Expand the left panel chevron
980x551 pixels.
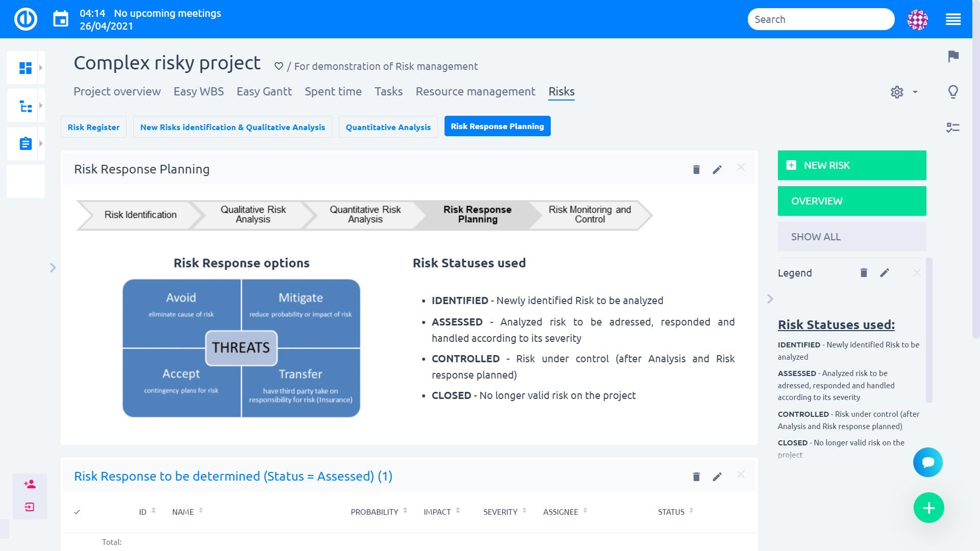click(53, 268)
